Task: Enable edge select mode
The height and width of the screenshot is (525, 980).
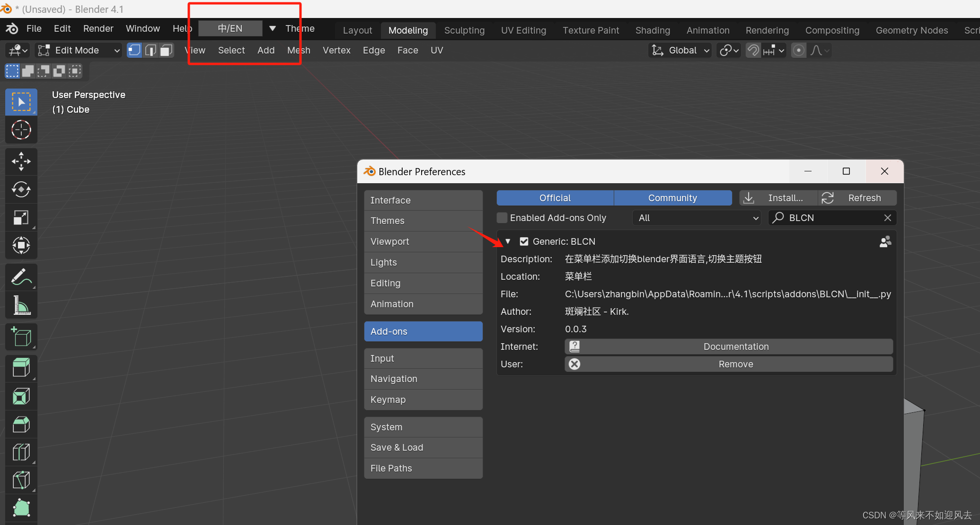Action: pos(150,50)
